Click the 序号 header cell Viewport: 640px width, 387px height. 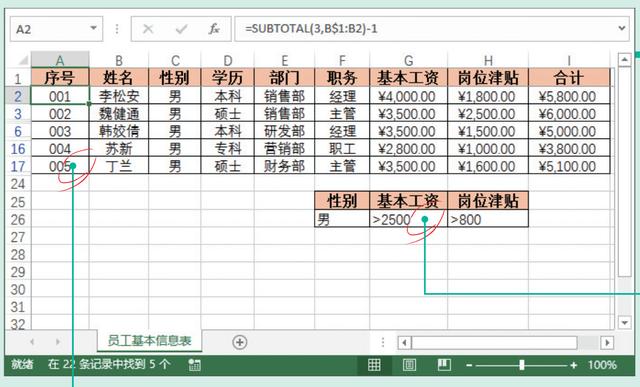(60, 78)
